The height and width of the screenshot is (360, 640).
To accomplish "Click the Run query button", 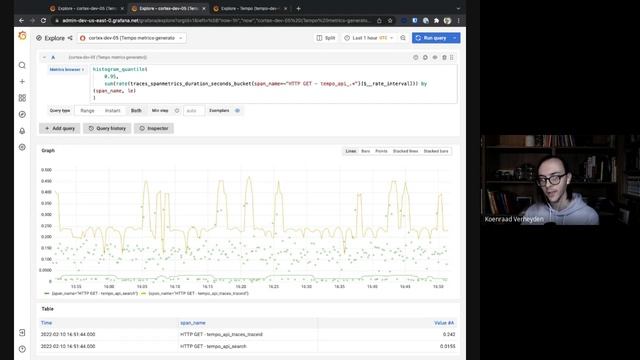I will (431, 38).
